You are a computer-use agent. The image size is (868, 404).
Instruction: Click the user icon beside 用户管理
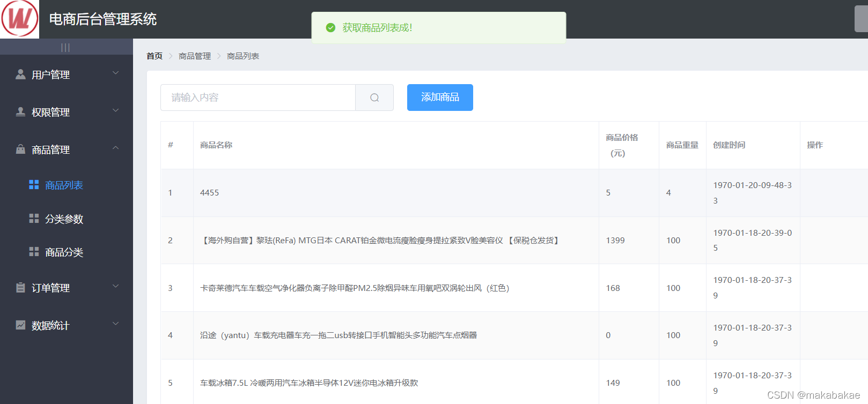coord(20,74)
